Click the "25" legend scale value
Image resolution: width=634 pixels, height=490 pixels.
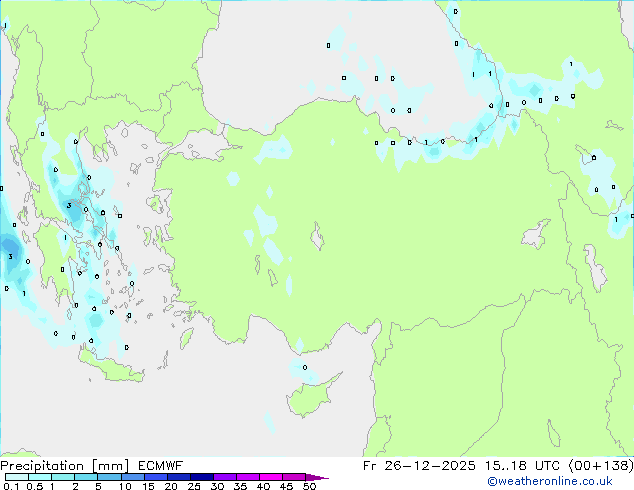(194, 486)
